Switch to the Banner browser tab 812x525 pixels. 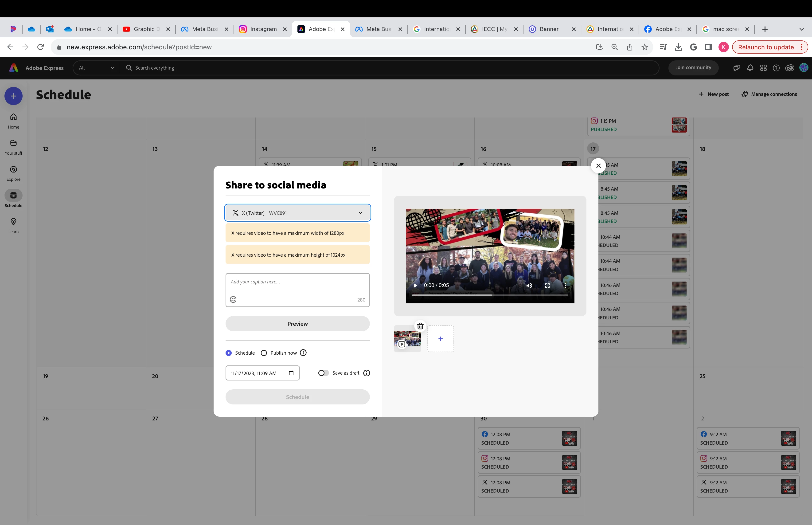(549, 29)
